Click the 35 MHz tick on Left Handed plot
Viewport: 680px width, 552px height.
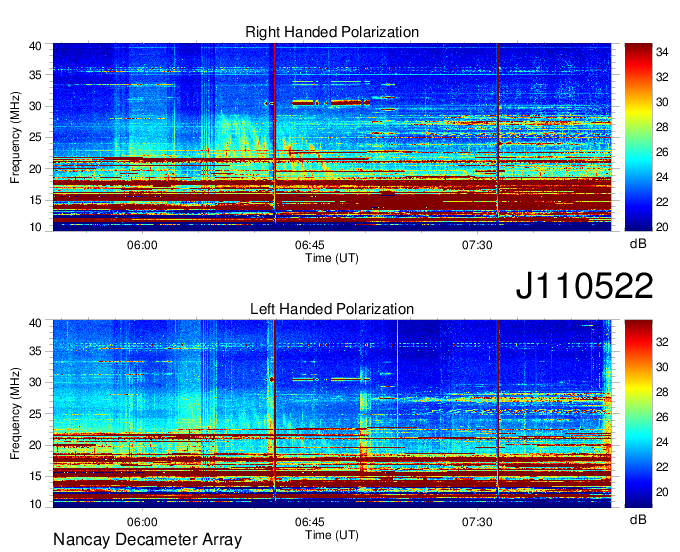click(35, 351)
